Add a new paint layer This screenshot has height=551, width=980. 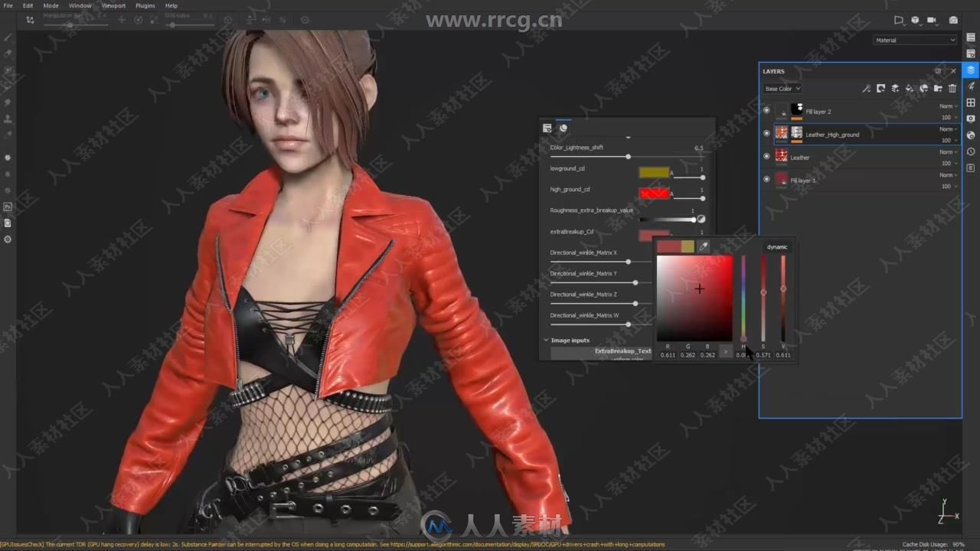point(895,89)
